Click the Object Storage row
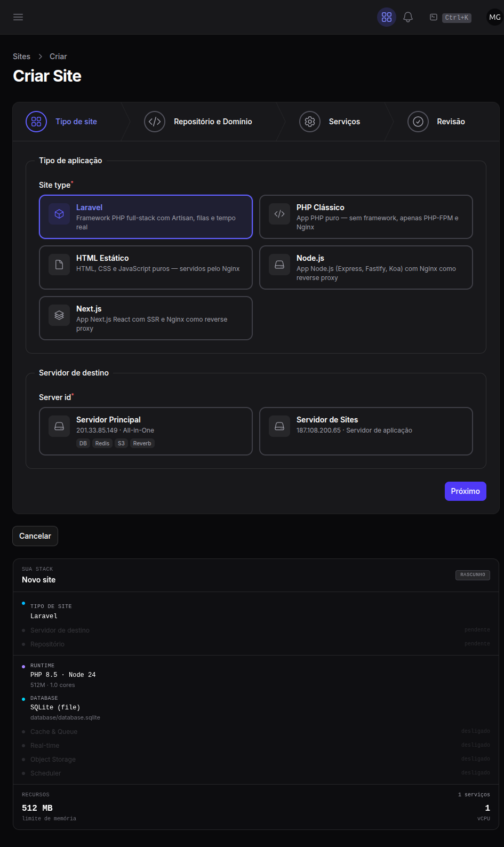The image size is (504, 847). pos(256,760)
